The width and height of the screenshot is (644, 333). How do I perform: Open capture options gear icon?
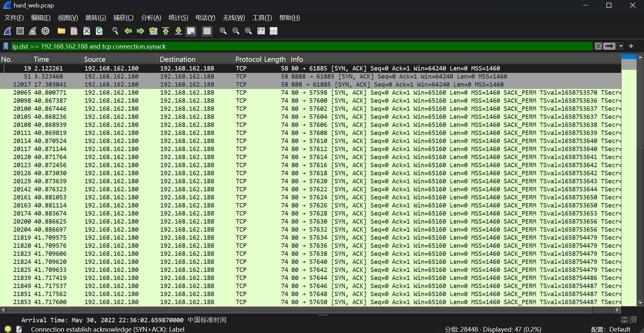coord(45,31)
